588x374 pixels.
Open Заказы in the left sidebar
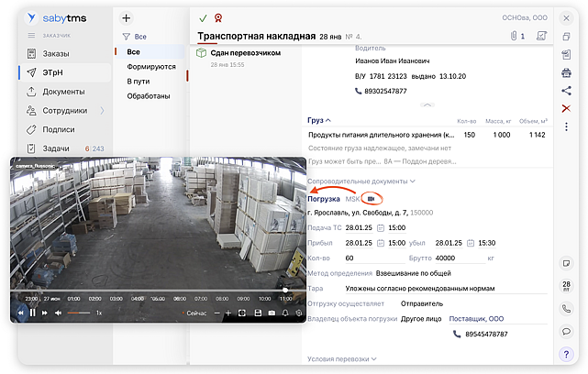point(57,53)
